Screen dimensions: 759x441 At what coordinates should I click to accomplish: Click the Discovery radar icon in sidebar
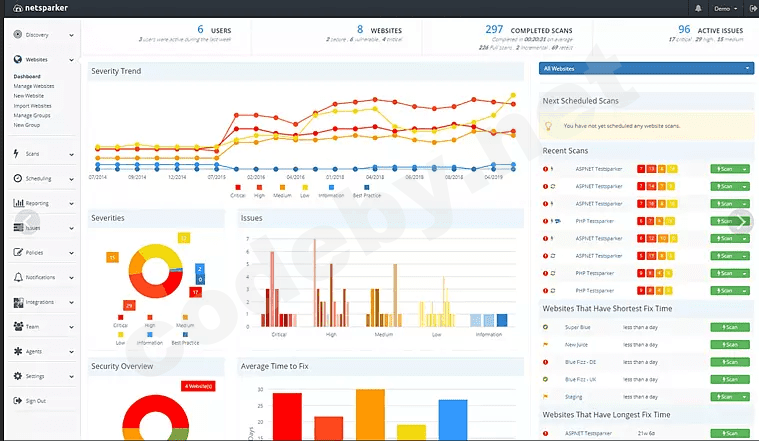(18, 34)
